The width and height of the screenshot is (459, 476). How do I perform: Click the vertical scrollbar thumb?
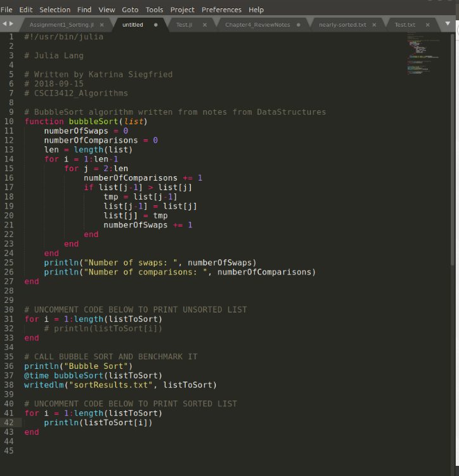(452, 149)
